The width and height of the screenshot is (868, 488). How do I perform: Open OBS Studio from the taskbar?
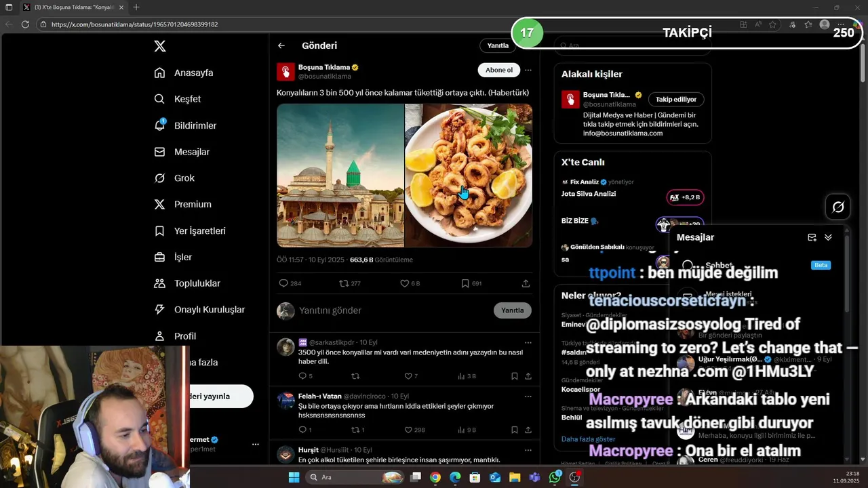[x=574, y=477]
